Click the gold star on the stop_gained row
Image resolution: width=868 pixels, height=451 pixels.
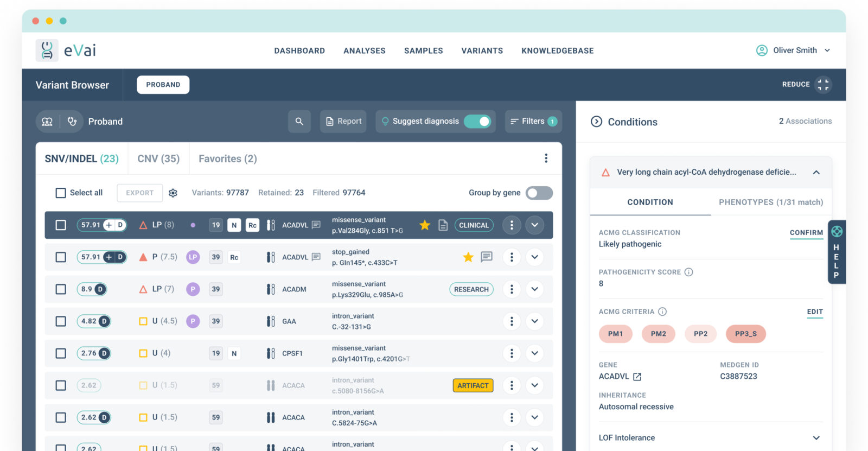(x=468, y=257)
